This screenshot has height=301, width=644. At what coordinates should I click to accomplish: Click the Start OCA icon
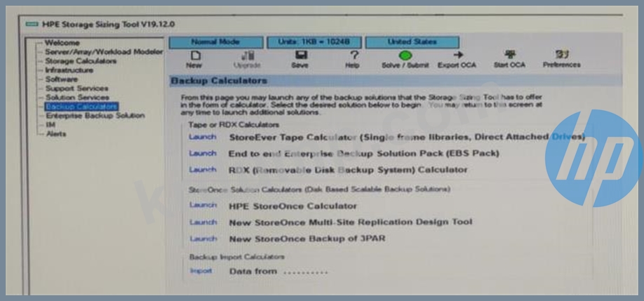point(510,55)
